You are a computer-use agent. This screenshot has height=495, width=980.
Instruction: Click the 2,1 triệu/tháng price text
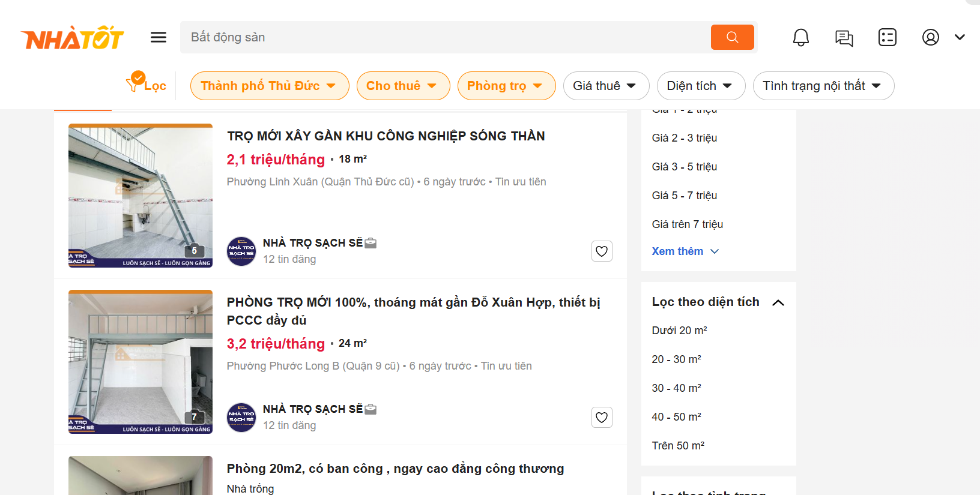click(x=276, y=160)
